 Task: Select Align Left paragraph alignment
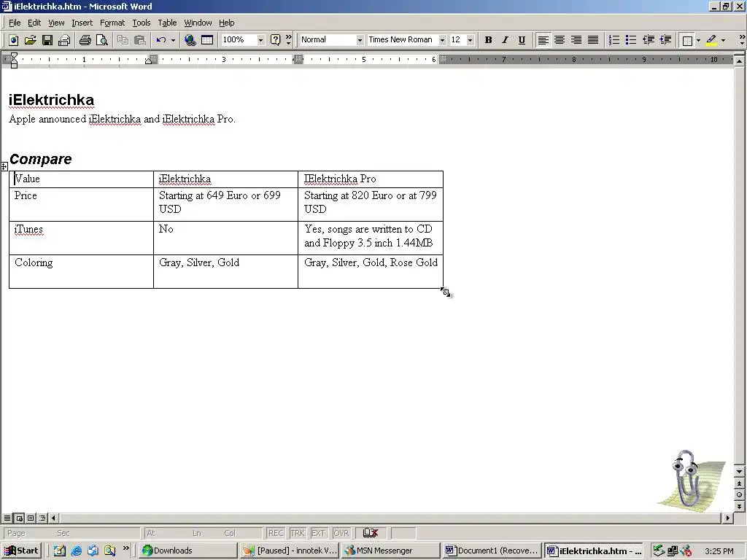click(x=543, y=40)
